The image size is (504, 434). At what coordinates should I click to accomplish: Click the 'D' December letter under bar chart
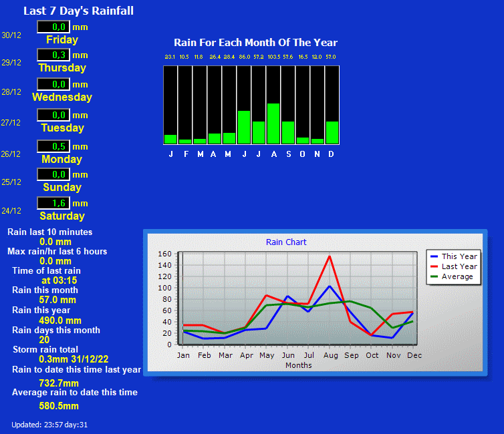tap(331, 154)
